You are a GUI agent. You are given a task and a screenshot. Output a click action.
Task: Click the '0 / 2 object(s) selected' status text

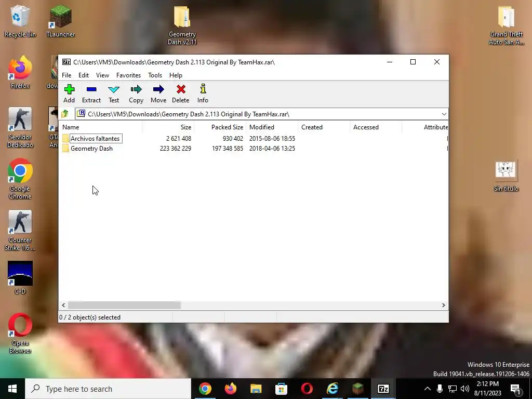90,317
